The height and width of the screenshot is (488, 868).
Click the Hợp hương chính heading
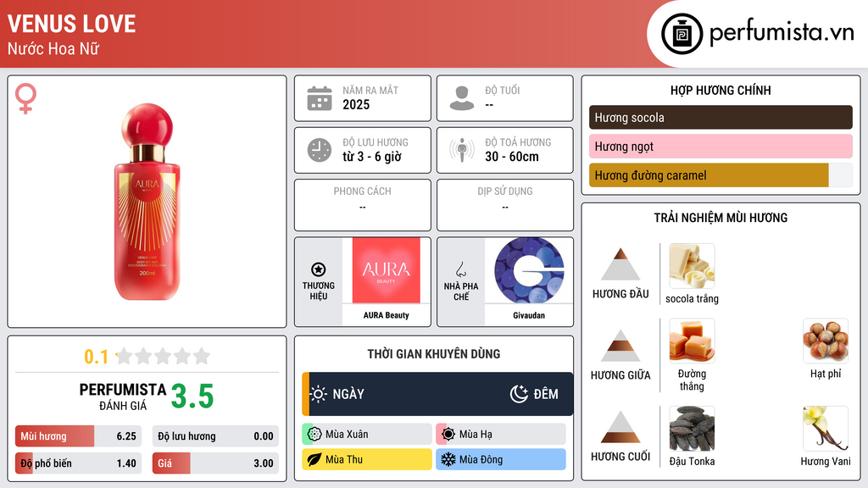[x=721, y=90]
